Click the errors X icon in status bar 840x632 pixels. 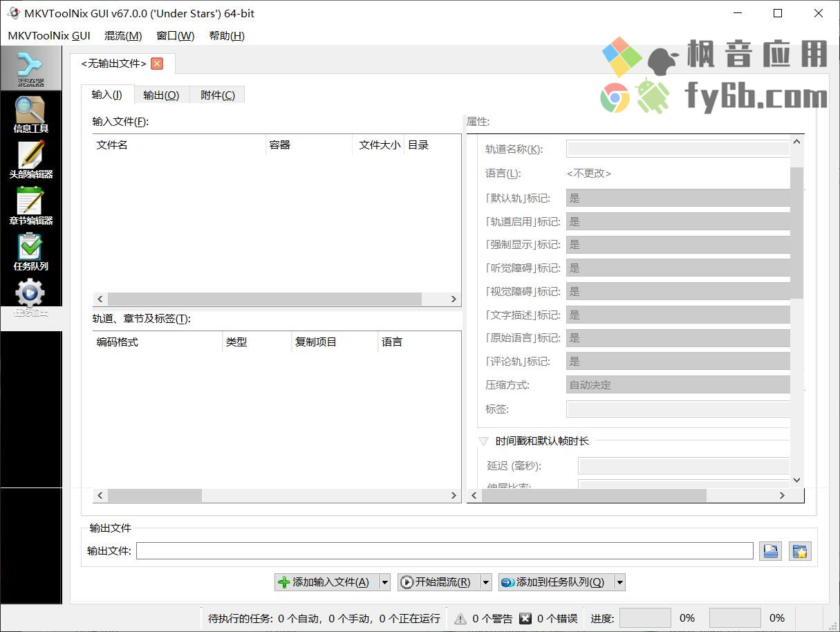(525, 618)
